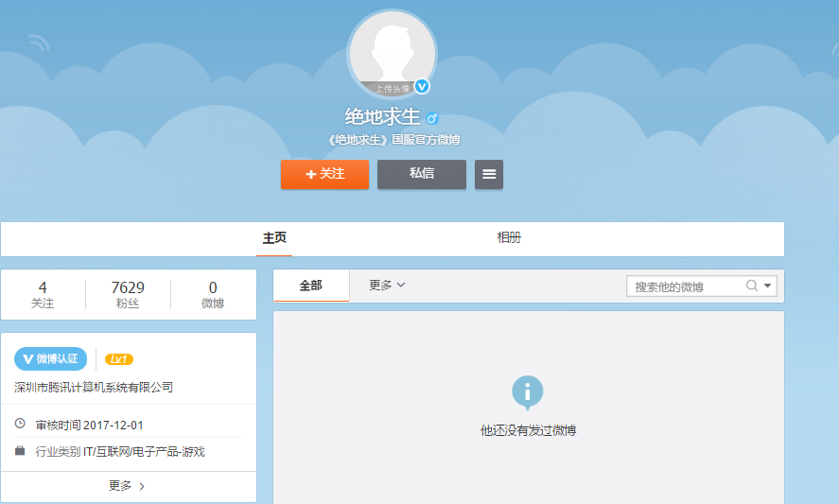The height and width of the screenshot is (504, 839).
Task: Open the 4 关注 following count
Action: 43,295
